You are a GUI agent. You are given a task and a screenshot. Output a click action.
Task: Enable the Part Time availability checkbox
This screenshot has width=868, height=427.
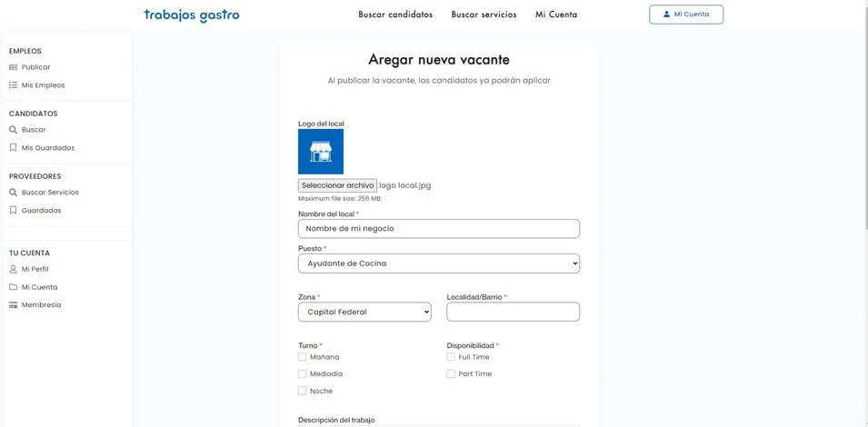(x=451, y=374)
